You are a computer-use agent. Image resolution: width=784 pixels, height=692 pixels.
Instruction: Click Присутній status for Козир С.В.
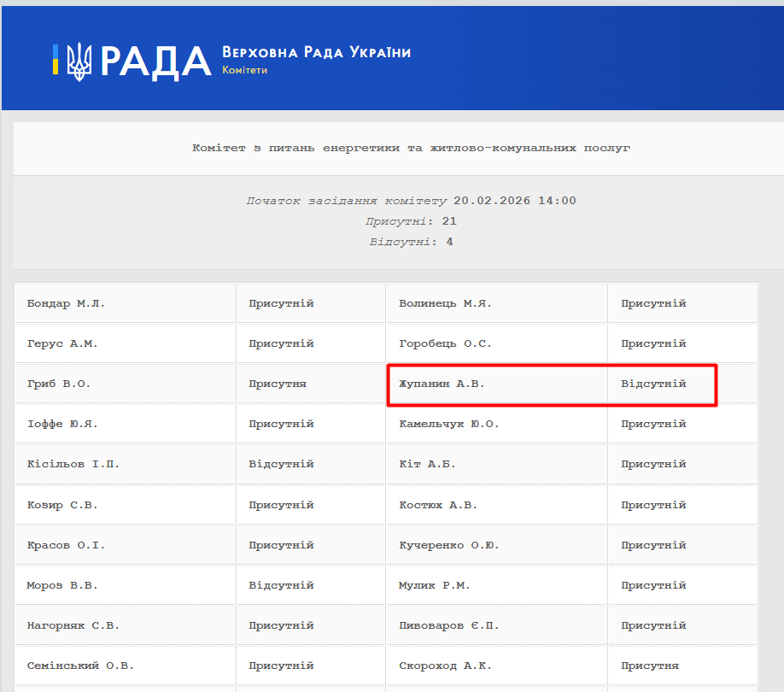click(281, 505)
